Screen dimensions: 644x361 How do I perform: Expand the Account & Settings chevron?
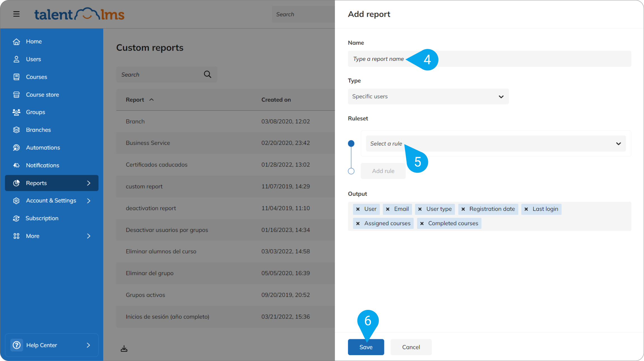pos(89,201)
